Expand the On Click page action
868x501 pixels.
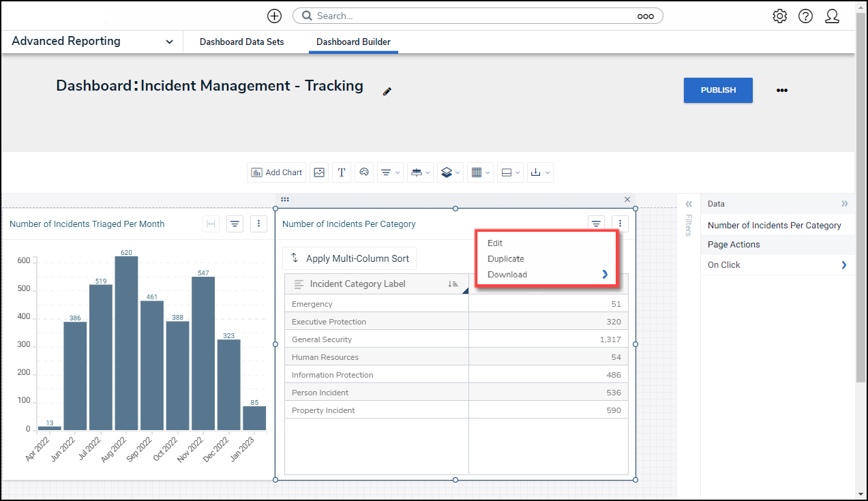[x=844, y=265]
